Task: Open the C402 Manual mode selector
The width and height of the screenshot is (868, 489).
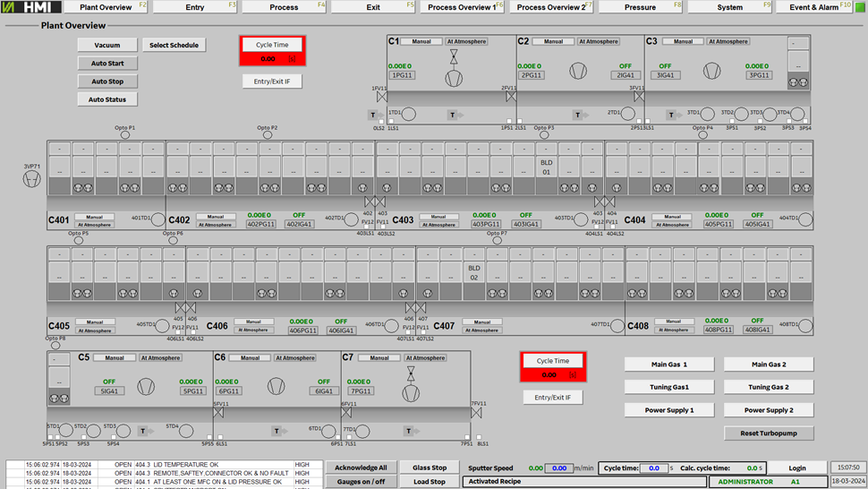Action: (x=216, y=217)
